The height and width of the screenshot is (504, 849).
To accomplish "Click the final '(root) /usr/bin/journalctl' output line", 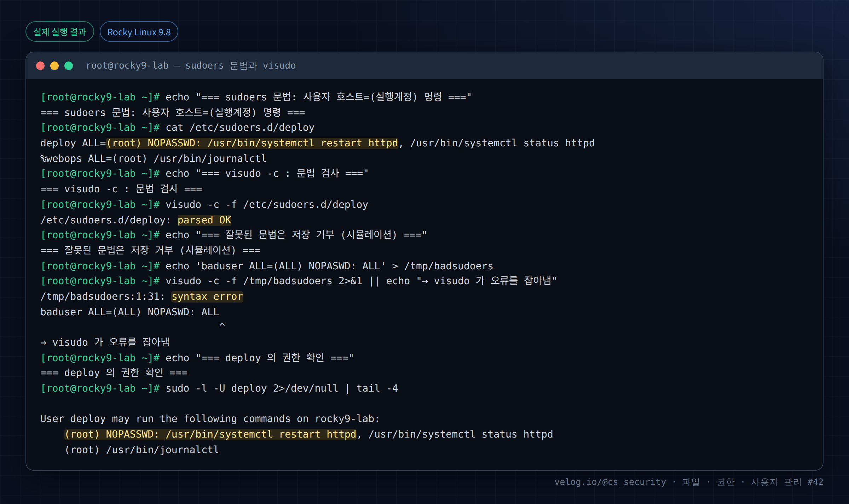I will click(142, 450).
